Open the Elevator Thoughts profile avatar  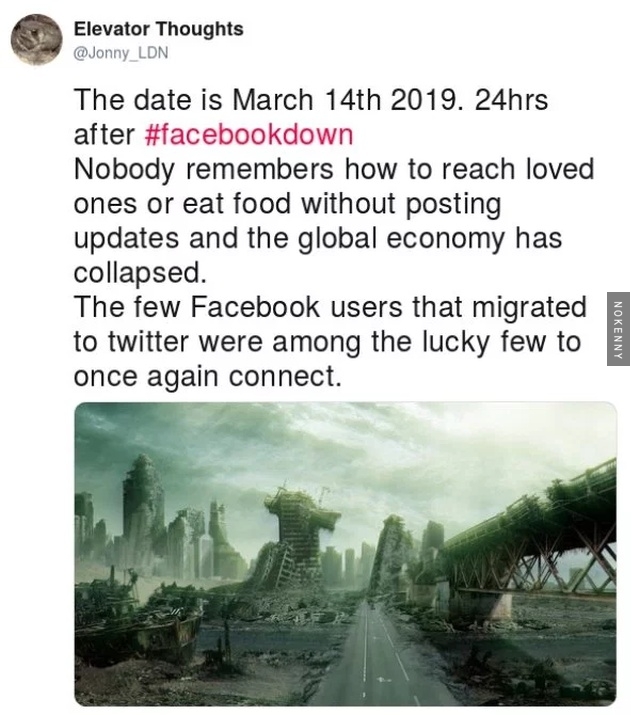pos(36,39)
